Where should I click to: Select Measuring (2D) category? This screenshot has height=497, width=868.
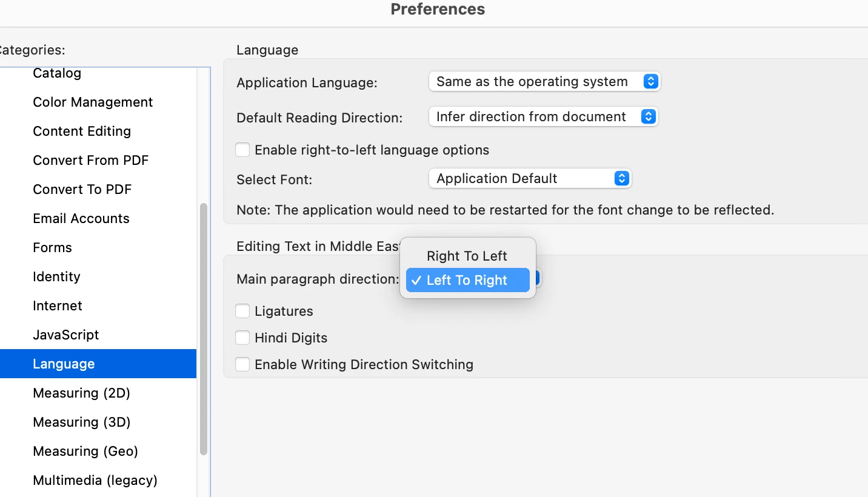pos(81,393)
